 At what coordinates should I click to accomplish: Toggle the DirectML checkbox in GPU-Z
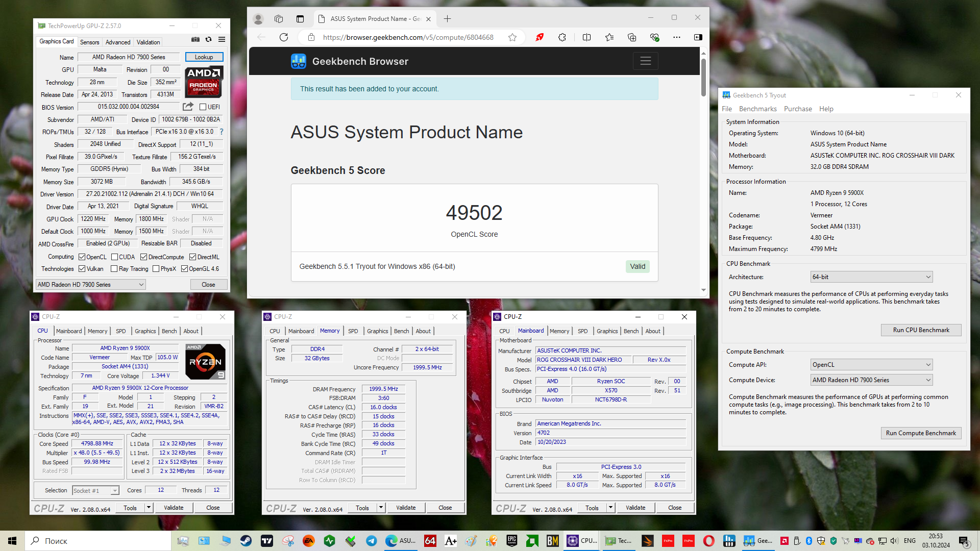[192, 257]
